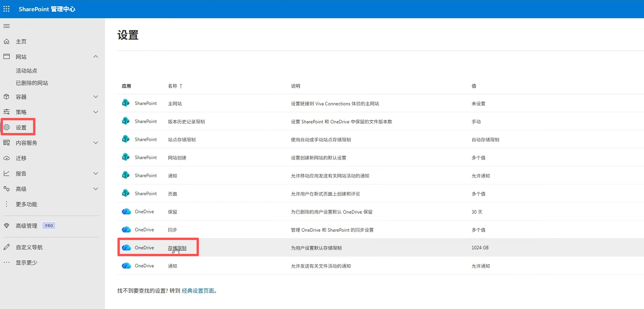Click the 自定义导航 pencil icon
This screenshot has height=309, width=644.
pos(6,247)
